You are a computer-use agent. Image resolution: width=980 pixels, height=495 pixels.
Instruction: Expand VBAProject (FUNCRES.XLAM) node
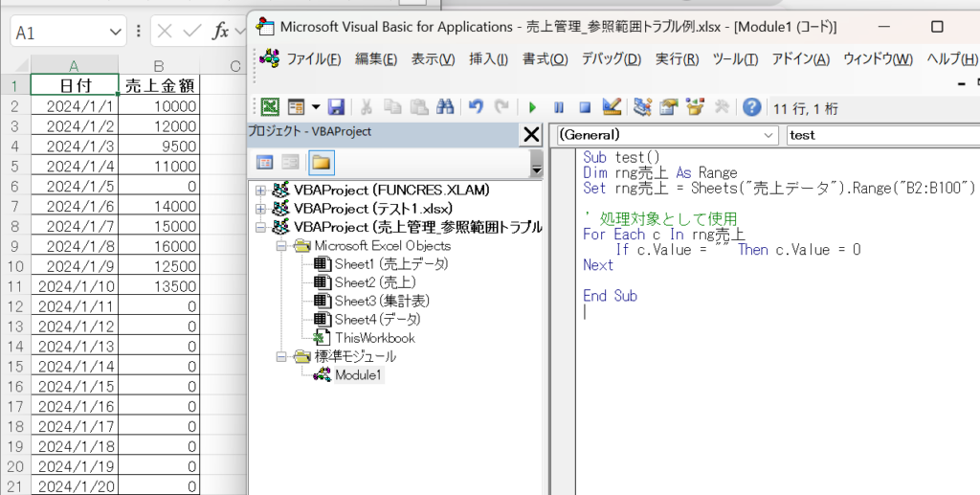click(260, 191)
